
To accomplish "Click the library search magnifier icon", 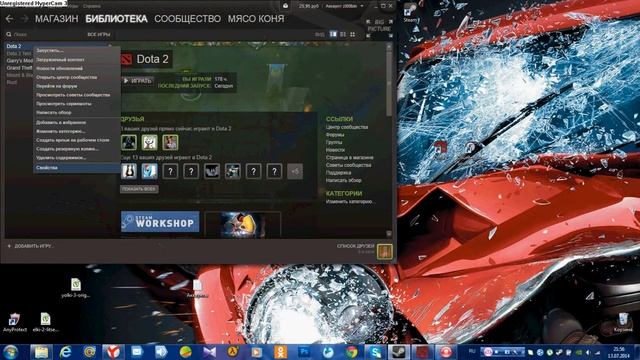I will [9, 35].
